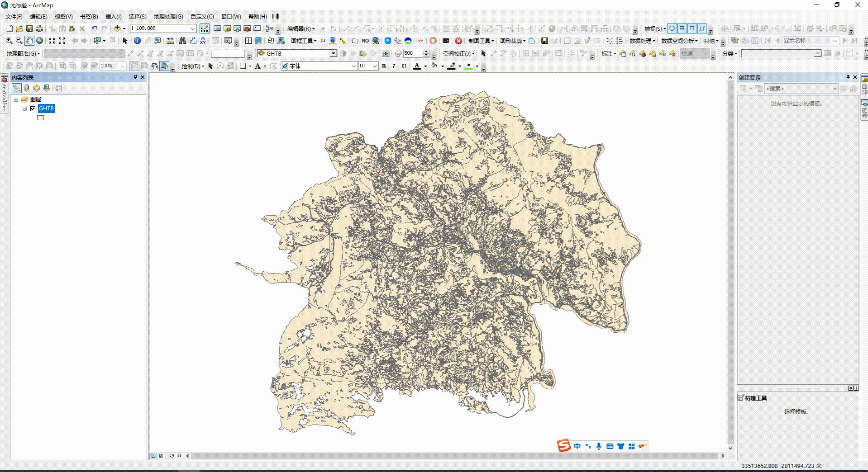Toggle point snapping in the 捕捉 toolbar
Image resolution: width=868 pixels, height=472 pixels.
tap(673, 28)
